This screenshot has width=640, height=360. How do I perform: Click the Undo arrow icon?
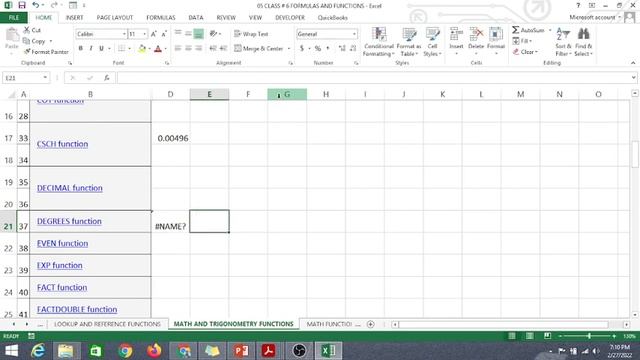click(36, 5)
